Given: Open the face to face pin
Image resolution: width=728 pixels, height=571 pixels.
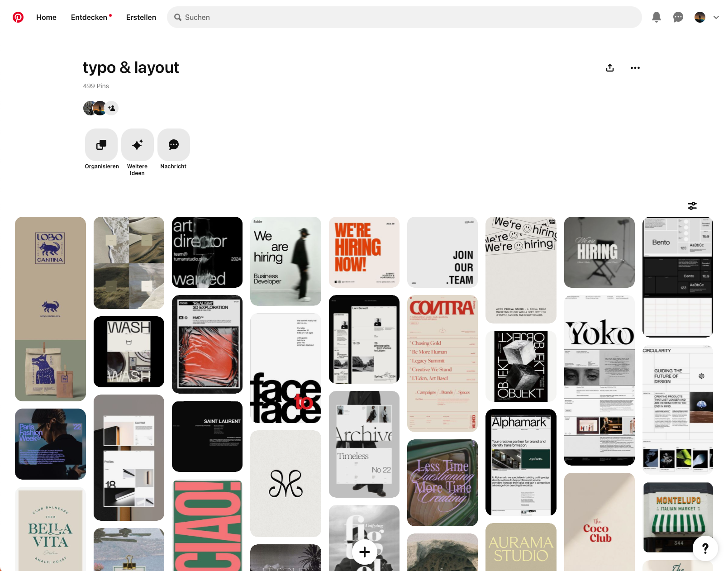Looking at the screenshot, I should [x=285, y=368].
